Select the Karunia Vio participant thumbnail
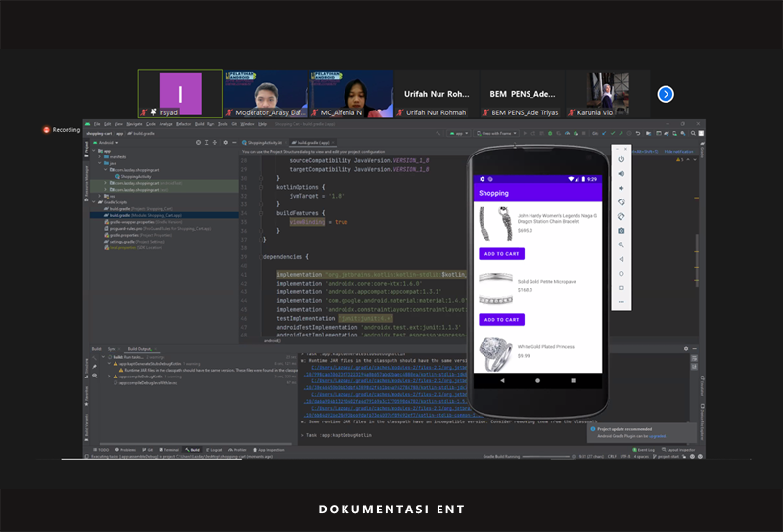Viewport: 783px width, 532px height. click(x=608, y=94)
